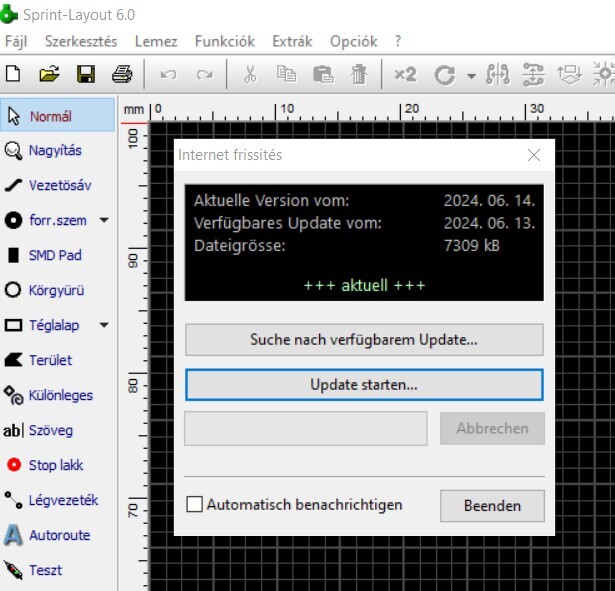Image resolution: width=615 pixels, height=591 pixels.
Task: Click the '2024. 06. 13.' update date
Action: pyautogui.click(x=489, y=223)
